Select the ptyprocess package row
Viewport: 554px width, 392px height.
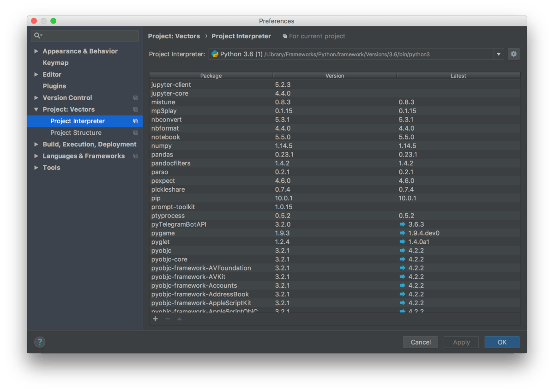[335, 216]
